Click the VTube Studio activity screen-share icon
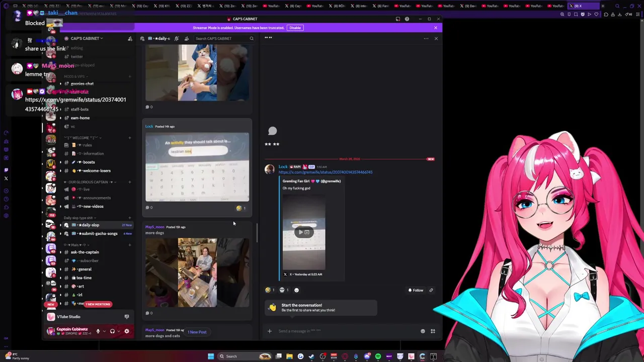The width and height of the screenshot is (644, 362). point(126,317)
